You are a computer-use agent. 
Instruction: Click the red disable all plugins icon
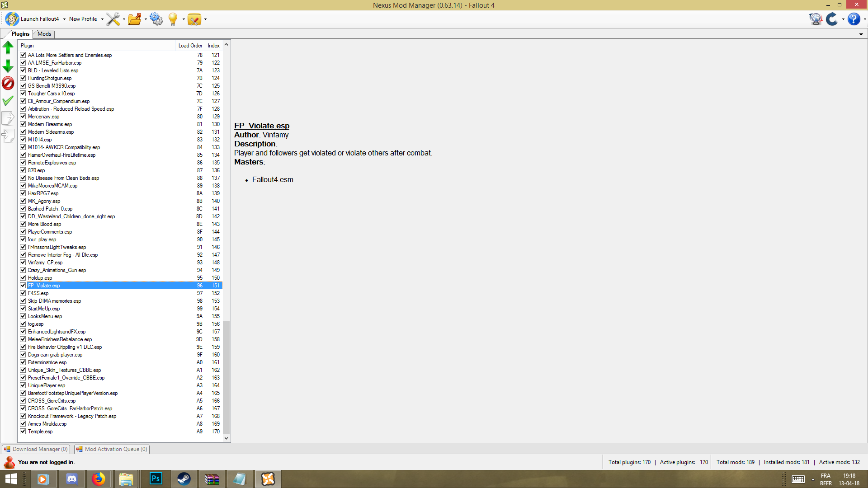tap(8, 83)
